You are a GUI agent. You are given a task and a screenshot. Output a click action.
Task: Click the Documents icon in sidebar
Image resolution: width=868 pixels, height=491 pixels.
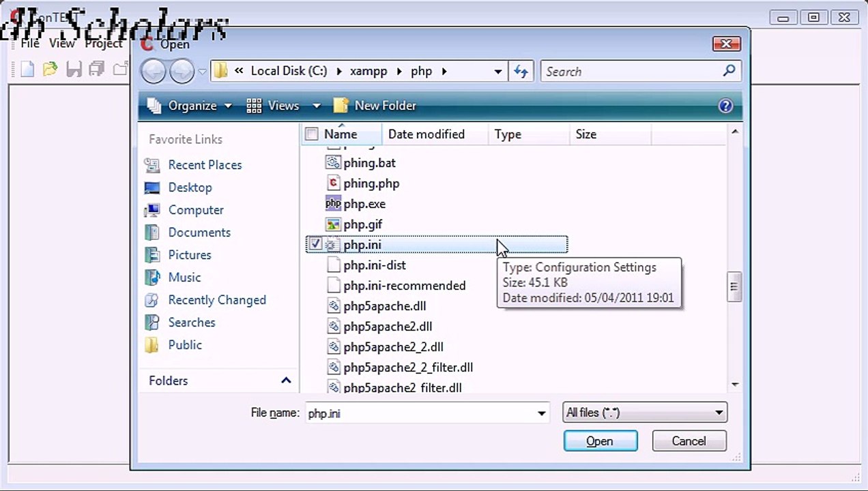coord(152,233)
